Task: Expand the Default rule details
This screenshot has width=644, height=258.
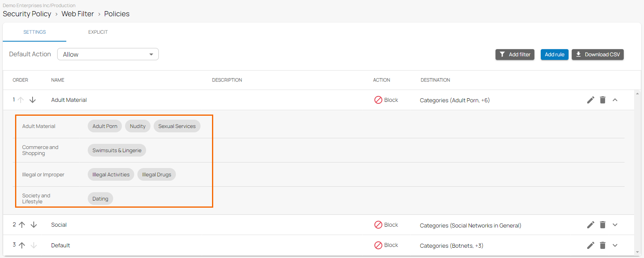Action: click(615, 245)
